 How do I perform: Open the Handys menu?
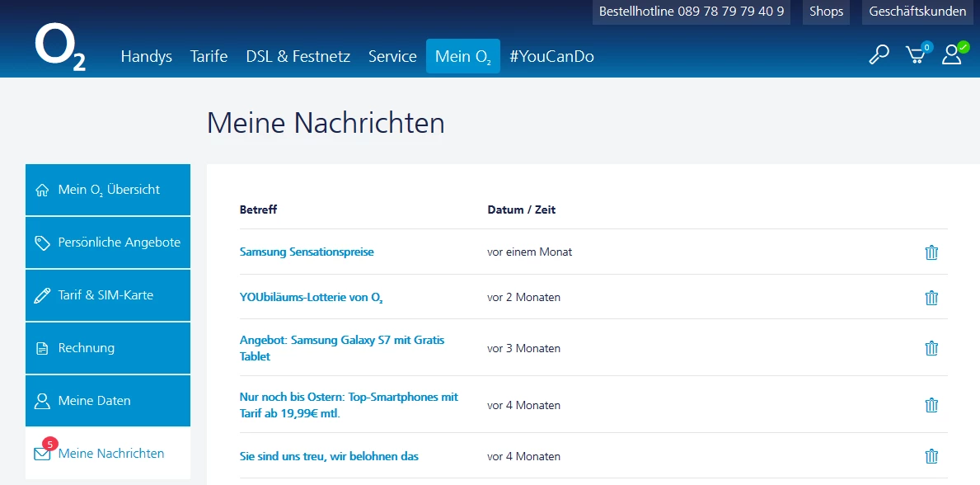[x=146, y=57]
